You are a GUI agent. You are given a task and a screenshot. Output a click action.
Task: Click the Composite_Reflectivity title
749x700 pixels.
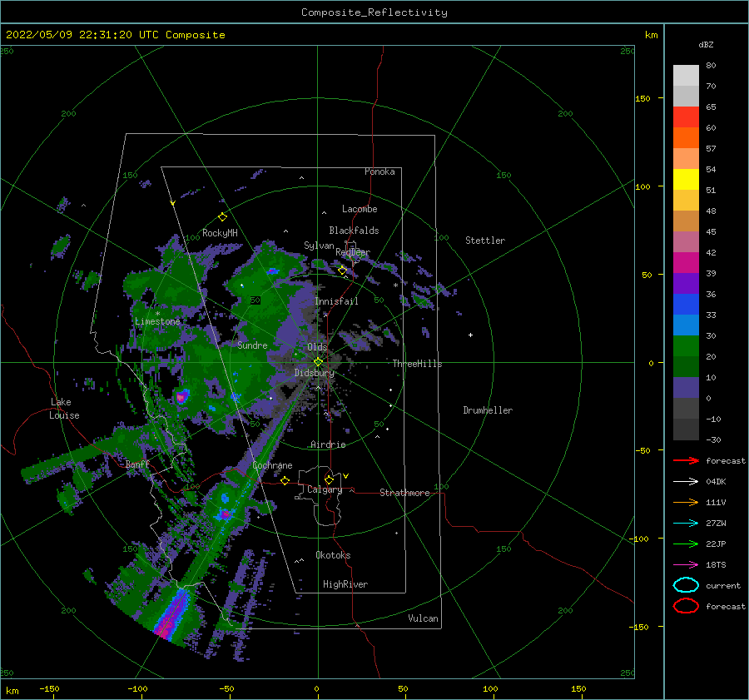tap(374, 12)
